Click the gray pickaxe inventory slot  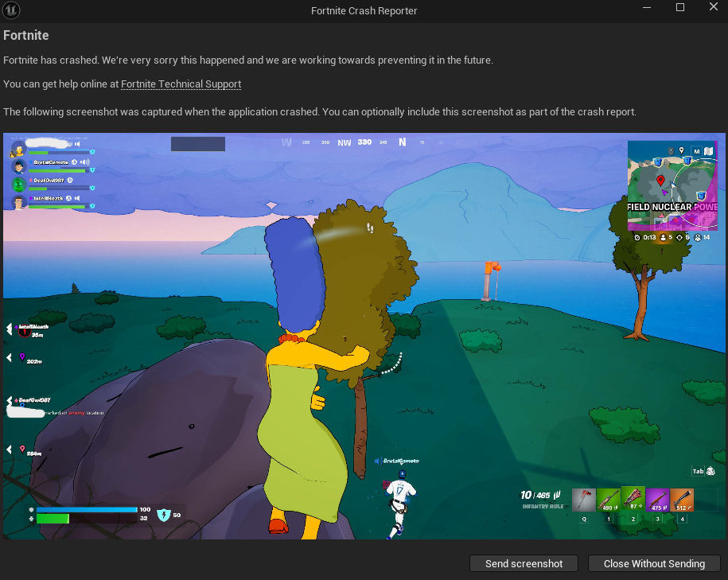584,500
